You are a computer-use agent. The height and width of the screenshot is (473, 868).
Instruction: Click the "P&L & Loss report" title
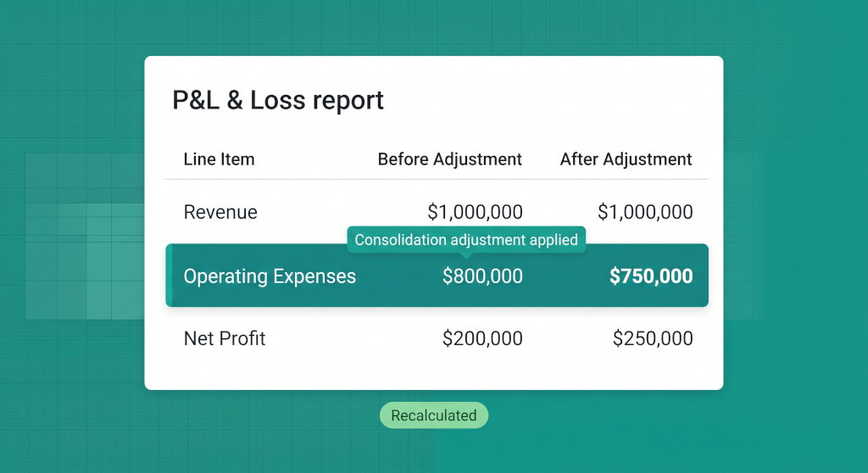click(278, 100)
